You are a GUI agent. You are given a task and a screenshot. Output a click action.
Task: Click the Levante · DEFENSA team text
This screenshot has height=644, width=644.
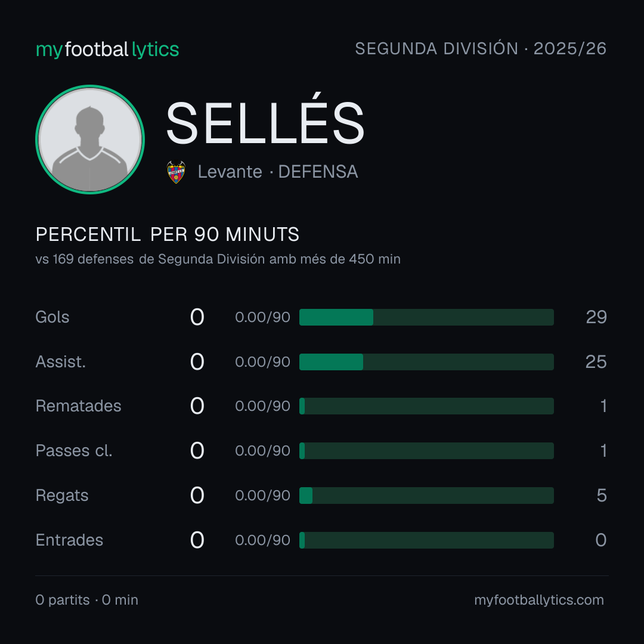coord(278,172)
